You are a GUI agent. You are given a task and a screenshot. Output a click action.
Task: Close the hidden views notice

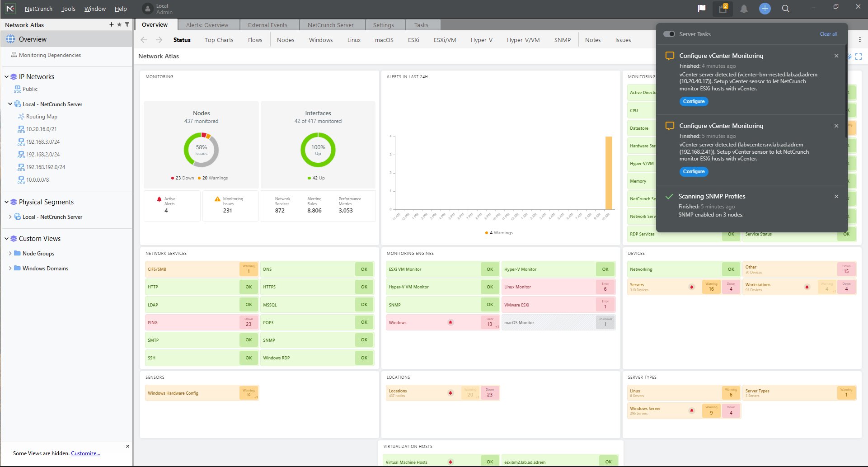coord(127,446)
